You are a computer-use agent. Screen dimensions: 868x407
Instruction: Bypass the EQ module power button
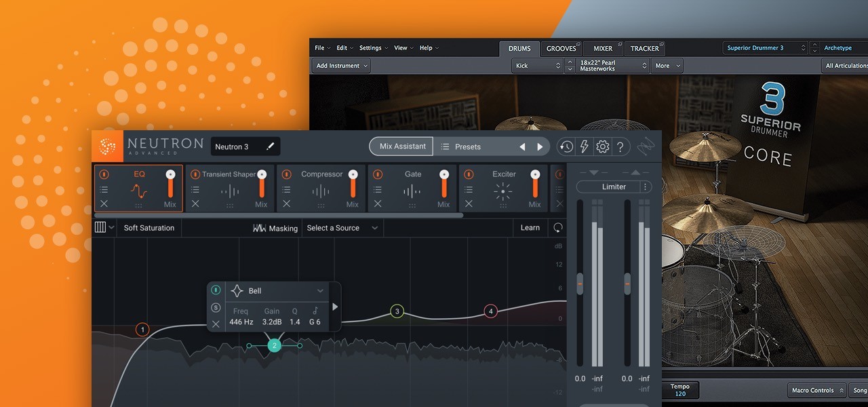coord(104,174)
